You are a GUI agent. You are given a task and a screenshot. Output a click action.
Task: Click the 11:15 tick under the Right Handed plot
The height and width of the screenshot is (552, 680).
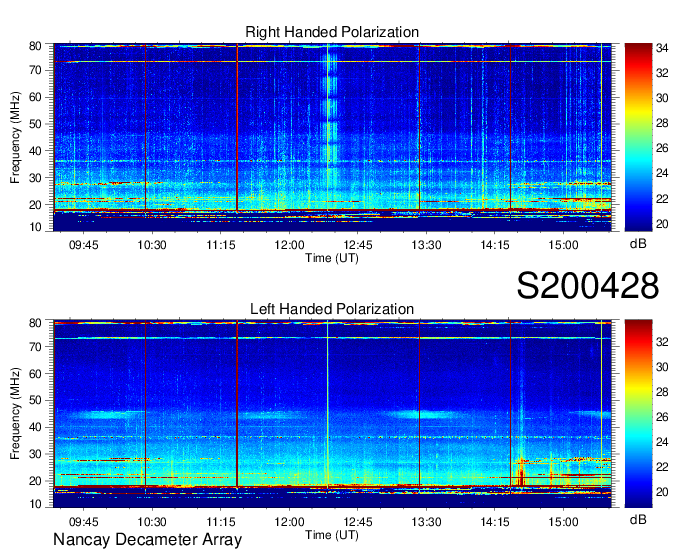coord(221,245)
